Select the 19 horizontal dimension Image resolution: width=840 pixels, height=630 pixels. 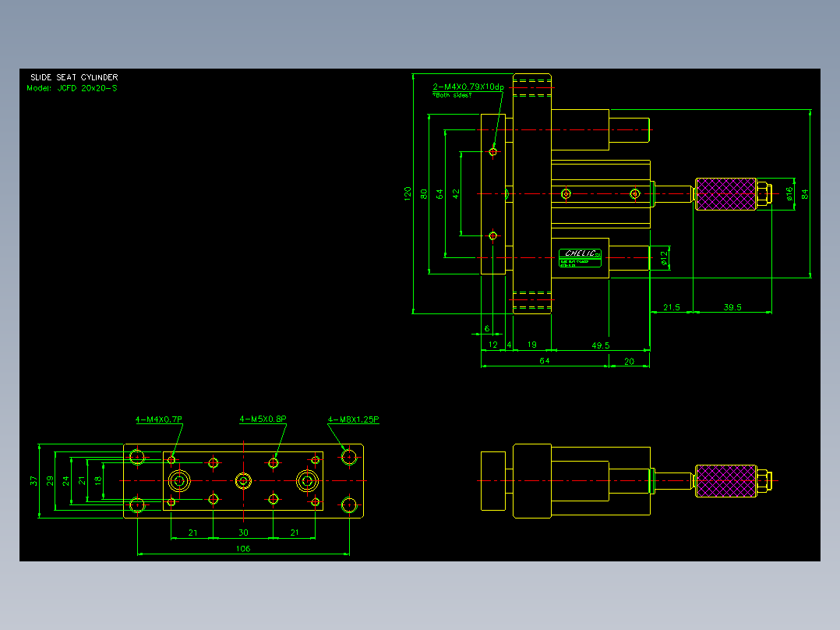coord(532,345)
